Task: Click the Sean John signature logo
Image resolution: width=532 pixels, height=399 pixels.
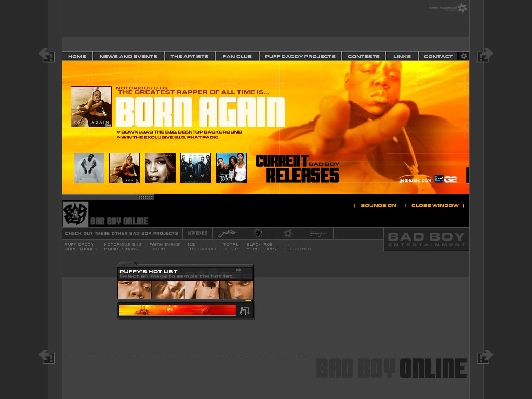Action: click(x=318, y=234)
